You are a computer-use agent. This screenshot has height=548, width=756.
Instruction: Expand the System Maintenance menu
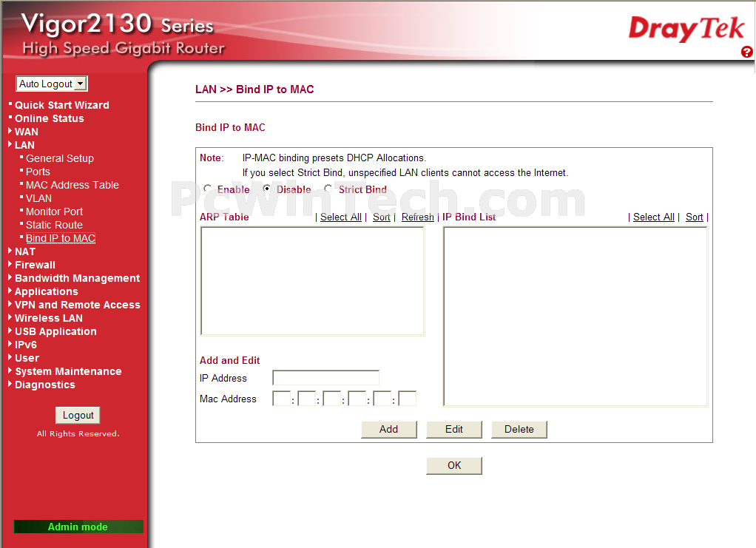(x=68, y=371)
